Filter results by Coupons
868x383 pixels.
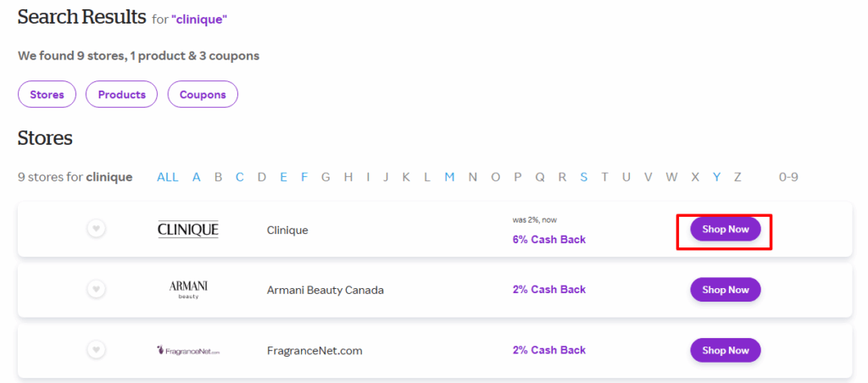tap(203, 95)
